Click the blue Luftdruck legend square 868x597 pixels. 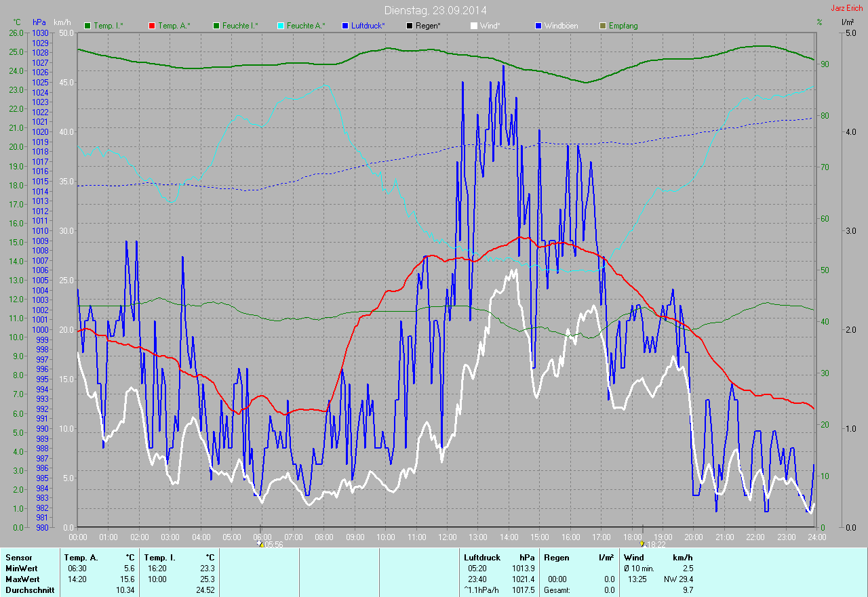345,26
